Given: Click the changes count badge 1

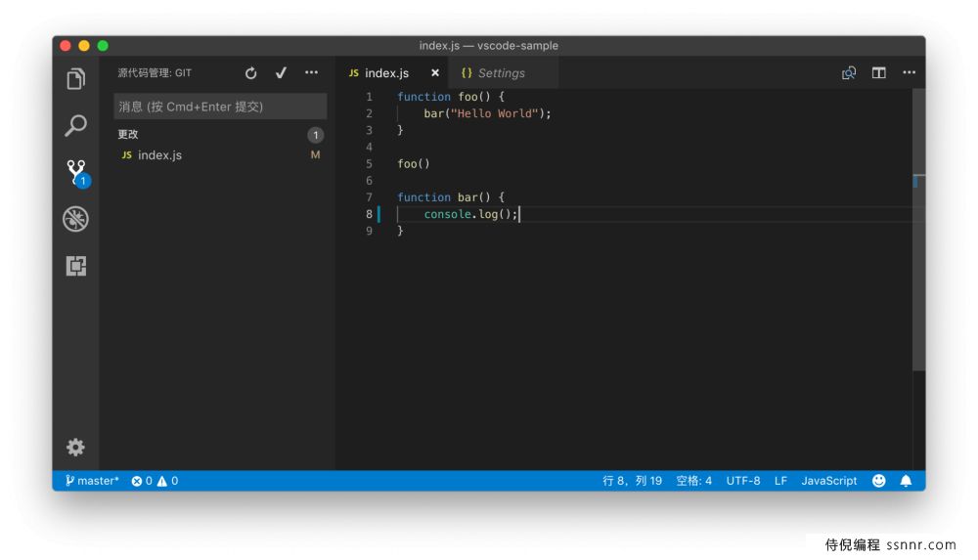Looking at the screenshot, I should 316,135.
